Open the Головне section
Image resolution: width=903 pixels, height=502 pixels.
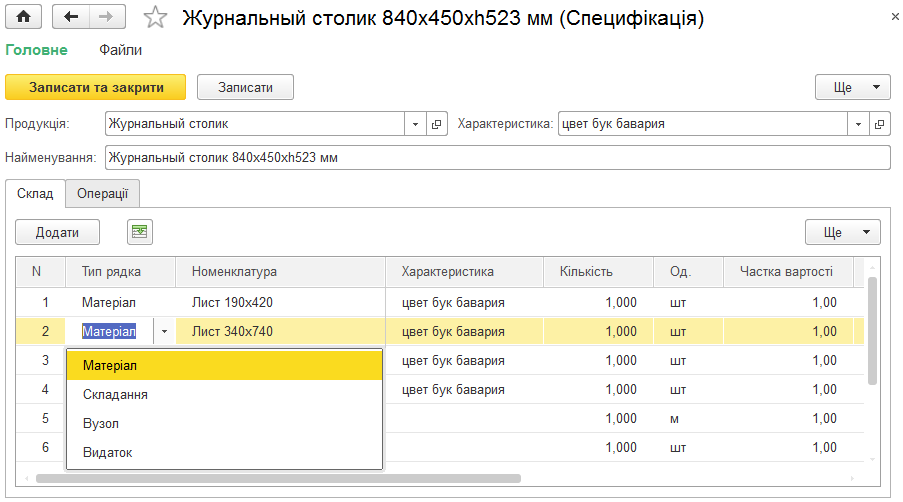(x=36, y=50)
